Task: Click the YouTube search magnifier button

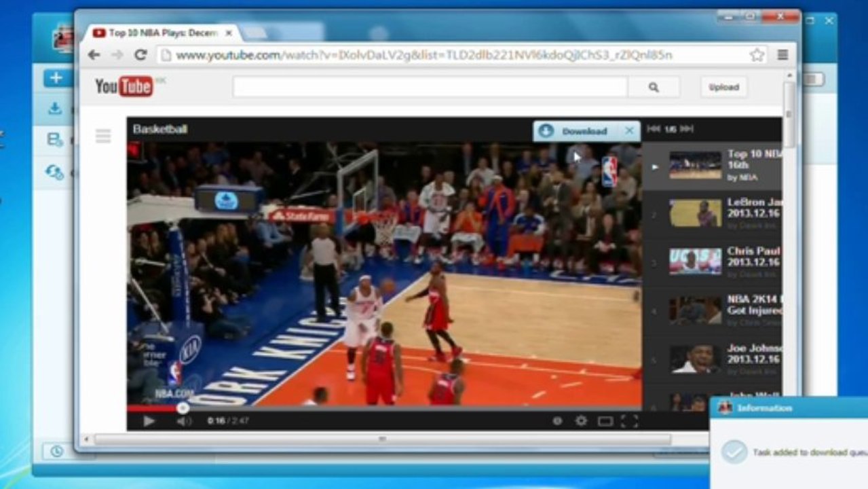Action: [654, 87]
